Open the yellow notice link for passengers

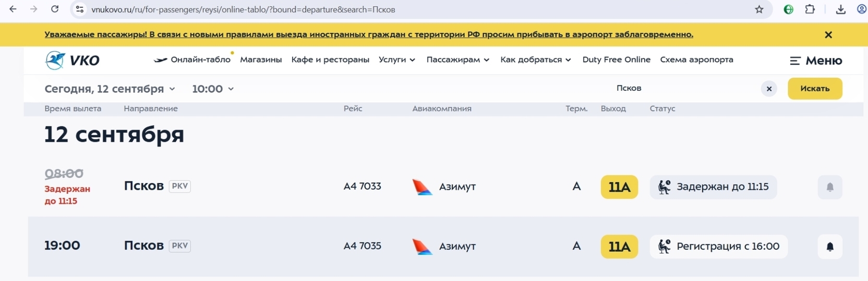point(368,34)
